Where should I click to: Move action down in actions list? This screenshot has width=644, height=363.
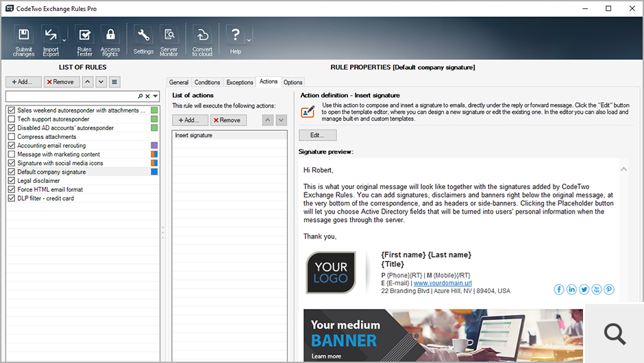(282, 120)
